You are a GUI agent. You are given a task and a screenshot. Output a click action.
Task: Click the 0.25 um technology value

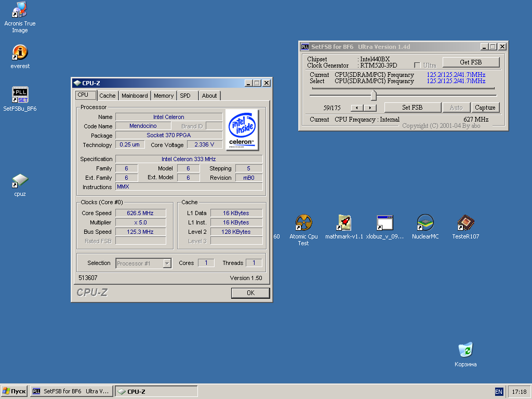pyautogui.click(x=129, y=144)
